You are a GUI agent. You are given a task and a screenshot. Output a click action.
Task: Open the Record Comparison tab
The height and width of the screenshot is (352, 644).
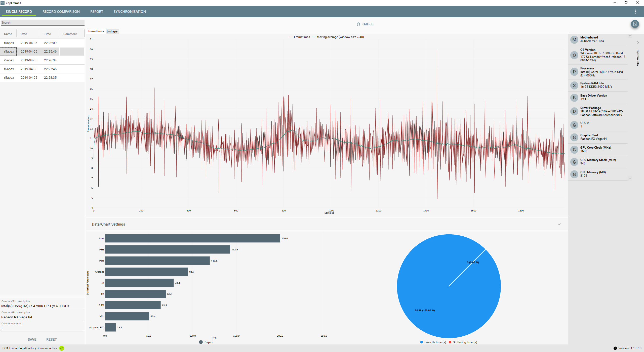tap(61, 12)
